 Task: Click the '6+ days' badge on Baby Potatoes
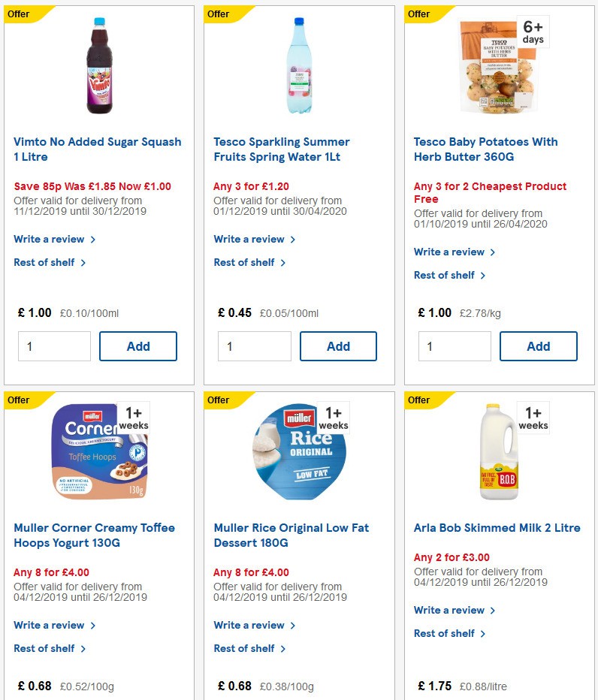coord(532,32)
